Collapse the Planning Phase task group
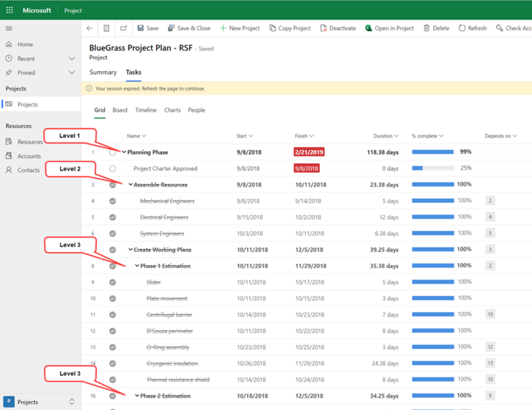 click(124, 152)
